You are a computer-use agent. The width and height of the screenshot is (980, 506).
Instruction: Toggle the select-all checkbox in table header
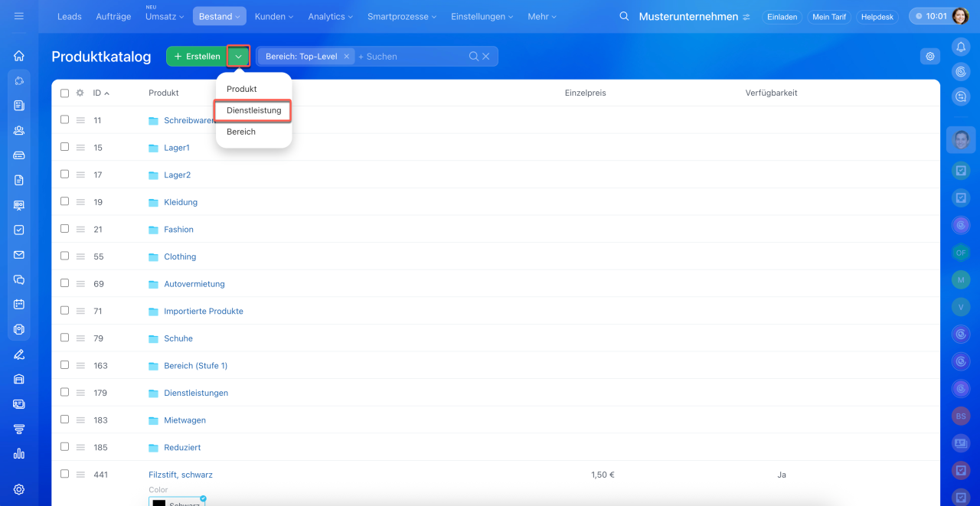click(65, 93)
